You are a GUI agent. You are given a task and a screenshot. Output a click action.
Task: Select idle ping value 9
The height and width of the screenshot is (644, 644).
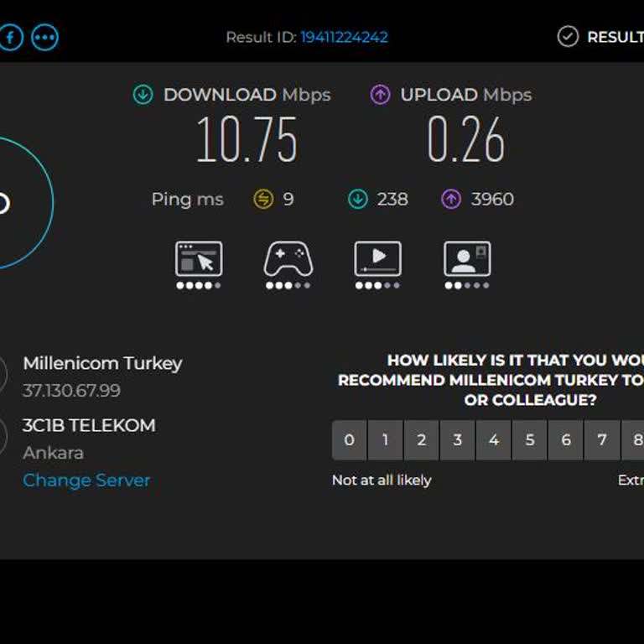(288, 200)
